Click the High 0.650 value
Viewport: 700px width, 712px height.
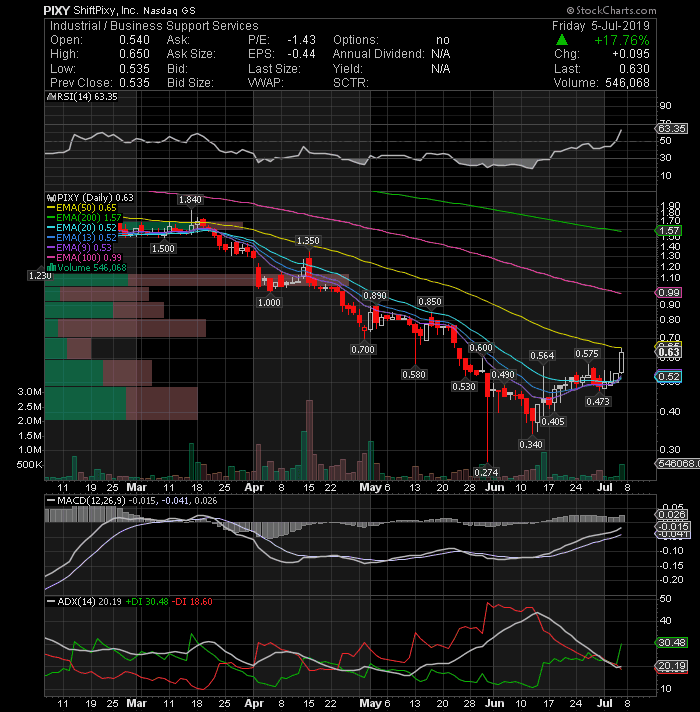(100, 54)
